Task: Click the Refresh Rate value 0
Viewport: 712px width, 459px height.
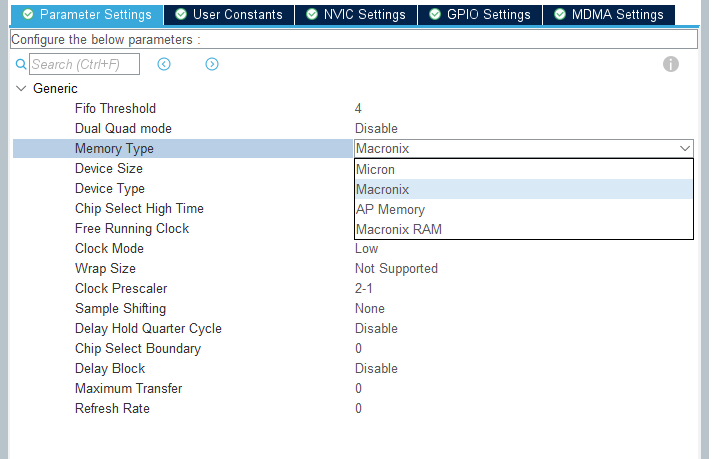Action: click(358, 408)
